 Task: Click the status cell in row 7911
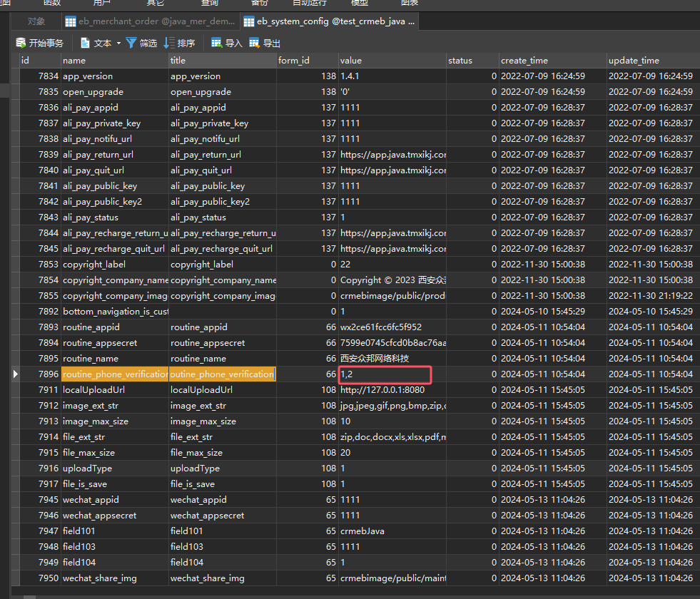tap(472, 390)
